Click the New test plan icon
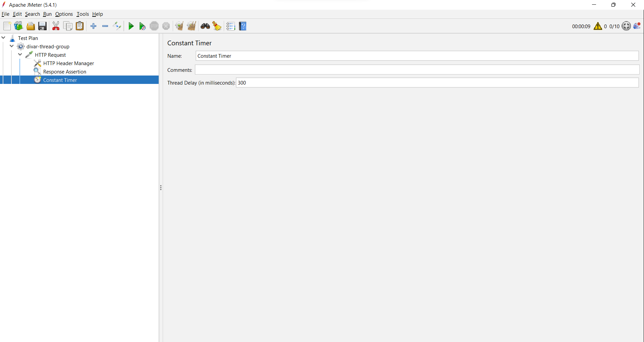The height and width of the screenshot is (342, 644). tap(7, 26)
